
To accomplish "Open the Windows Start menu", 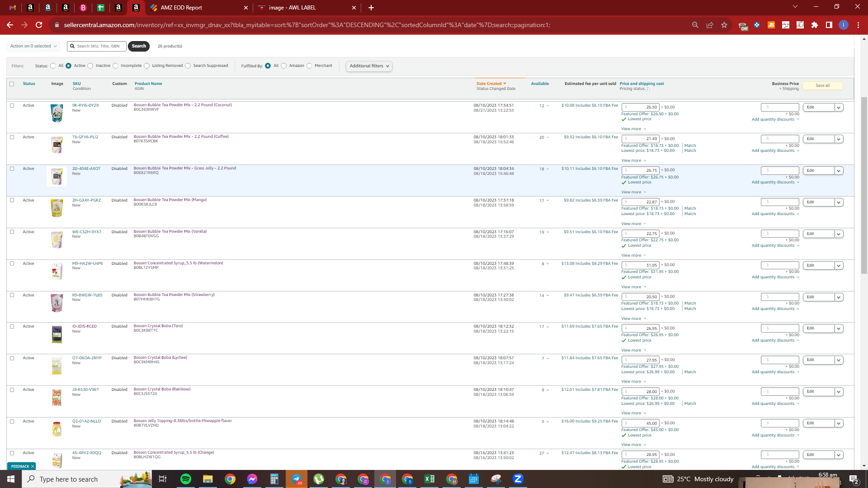I will click(x=11, y=479).
